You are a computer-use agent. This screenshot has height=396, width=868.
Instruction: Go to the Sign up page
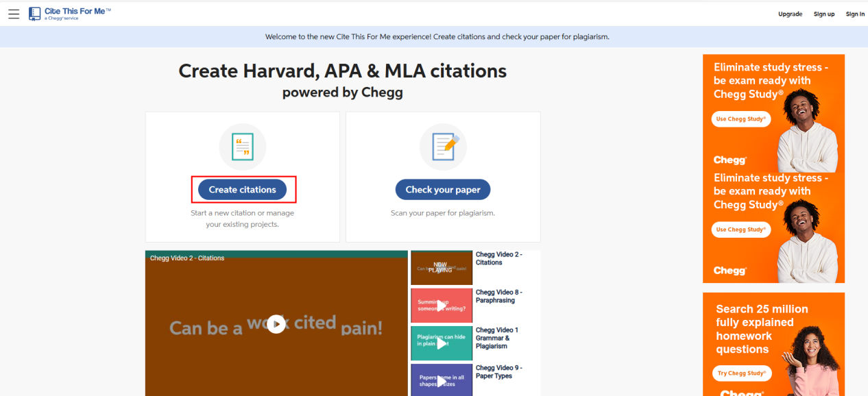pos(824,14)
